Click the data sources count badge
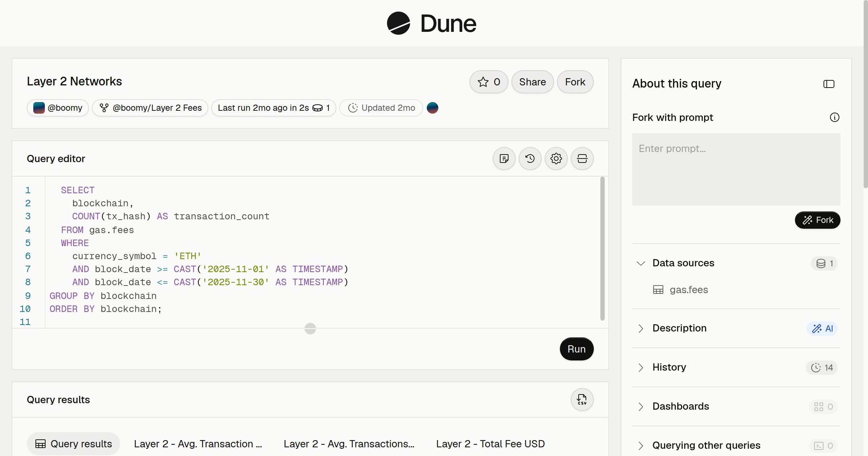Viewport: 868px width, 456px height. click(824, 263)
